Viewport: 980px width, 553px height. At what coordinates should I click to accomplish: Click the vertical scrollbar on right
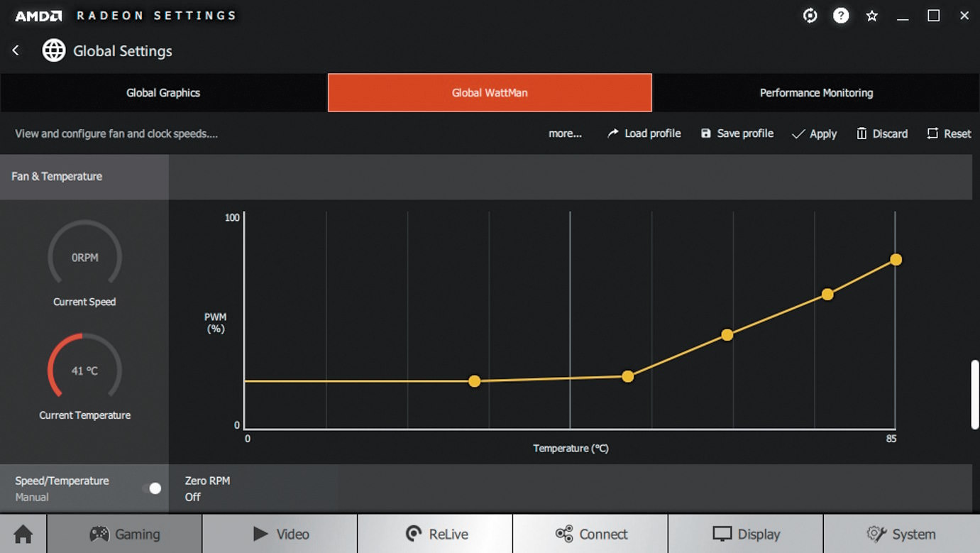coord(975,394)
